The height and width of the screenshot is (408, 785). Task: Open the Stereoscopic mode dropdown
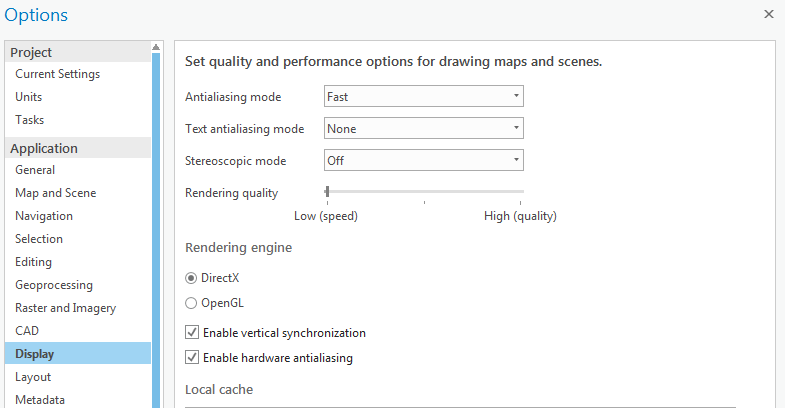(x=424, y=161)
